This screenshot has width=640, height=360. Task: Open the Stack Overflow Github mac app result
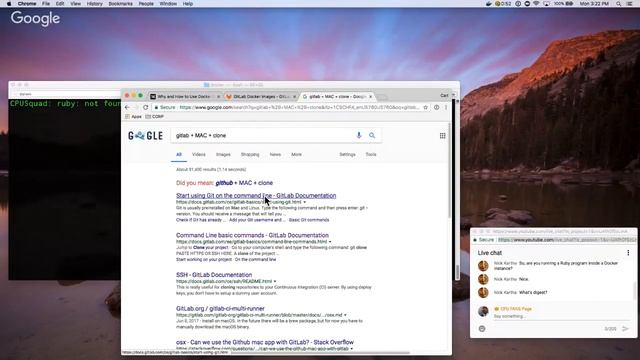point(265,342)
